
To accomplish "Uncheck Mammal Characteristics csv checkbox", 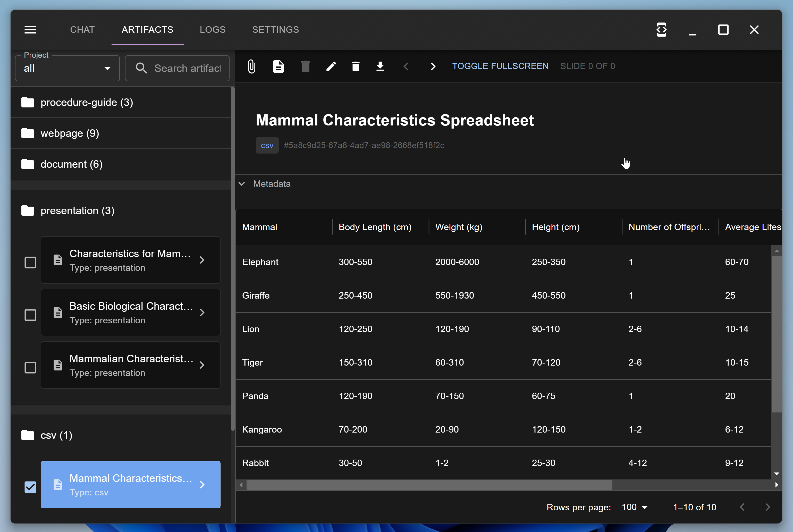I will (31, 487).
